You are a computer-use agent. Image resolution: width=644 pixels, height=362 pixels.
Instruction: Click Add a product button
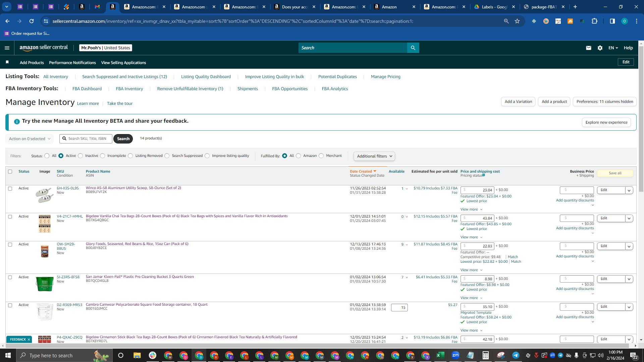tap(554, 102)
